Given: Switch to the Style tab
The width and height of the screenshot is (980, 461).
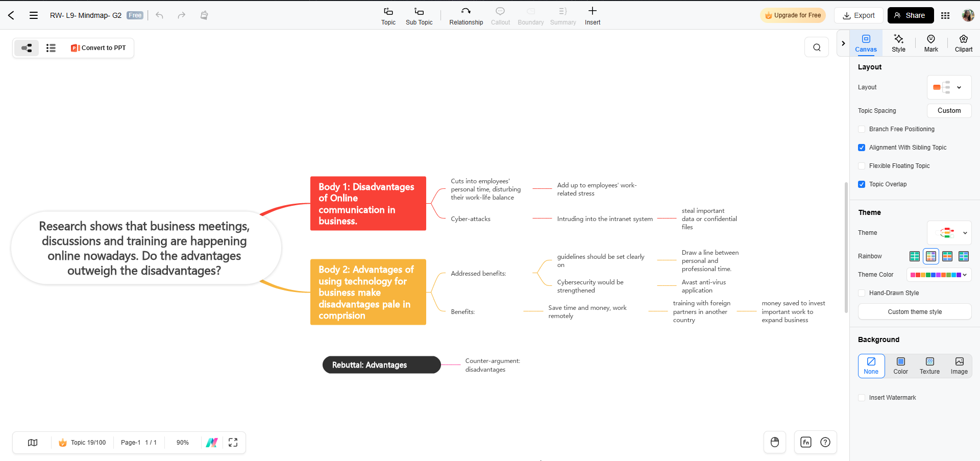Looking at the screenshot, I should pos(898,43).
